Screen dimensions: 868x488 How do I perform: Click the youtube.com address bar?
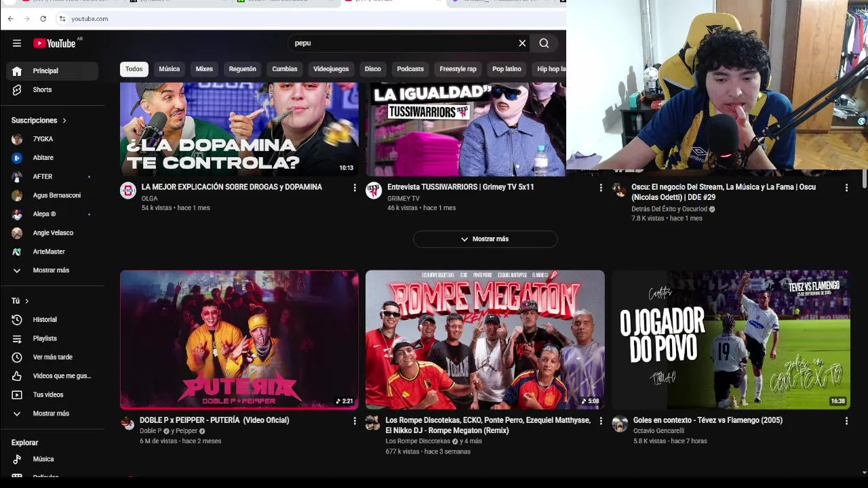point(309,19)
